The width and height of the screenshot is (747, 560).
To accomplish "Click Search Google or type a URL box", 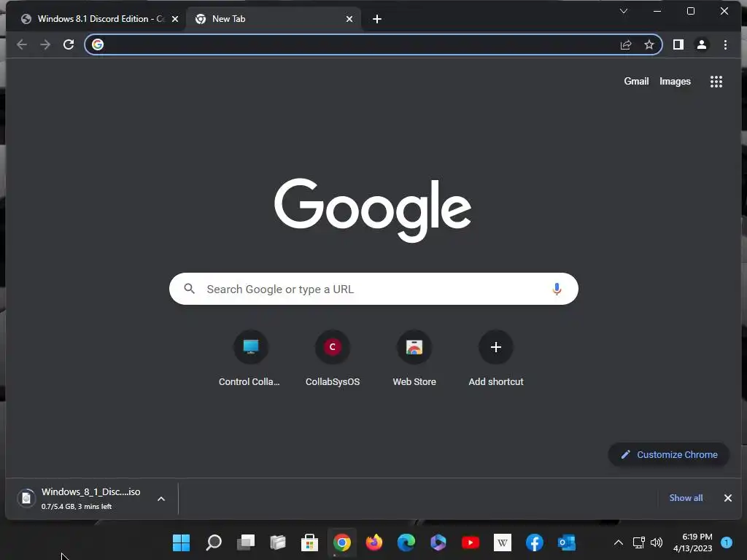I will coord(373,289).
